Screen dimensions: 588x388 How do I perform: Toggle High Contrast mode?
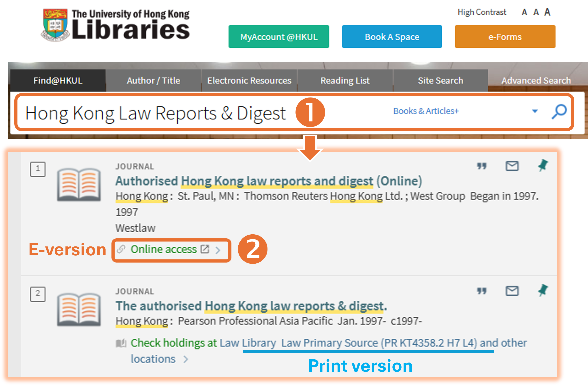click(x=482, y=12)
